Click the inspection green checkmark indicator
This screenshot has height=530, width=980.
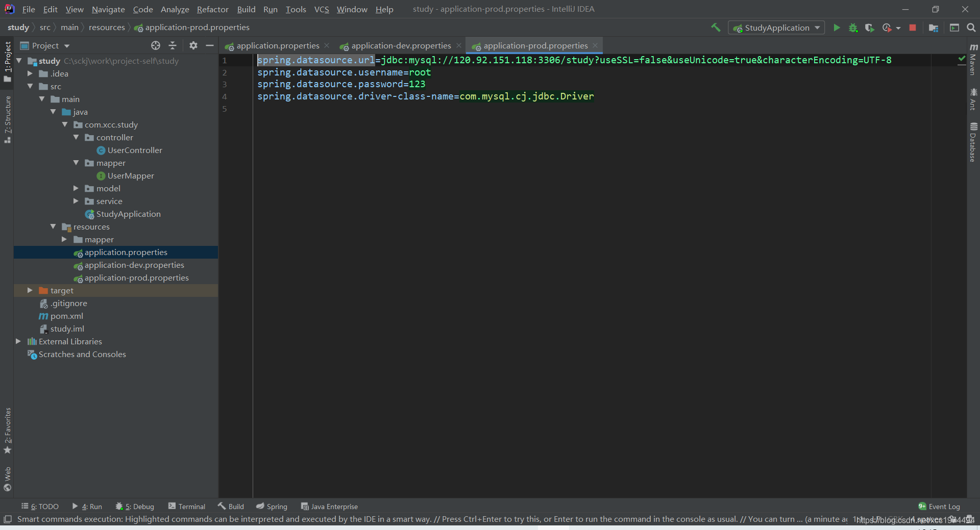click(x=962, y=60)
